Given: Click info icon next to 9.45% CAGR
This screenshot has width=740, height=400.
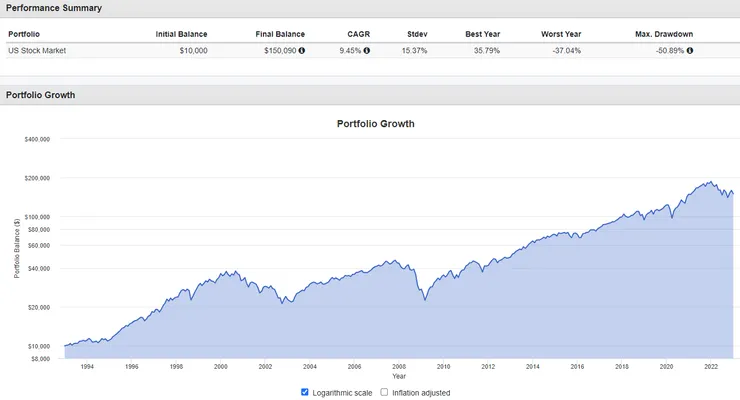Looking at the screenshot, I should pos(367,50).
